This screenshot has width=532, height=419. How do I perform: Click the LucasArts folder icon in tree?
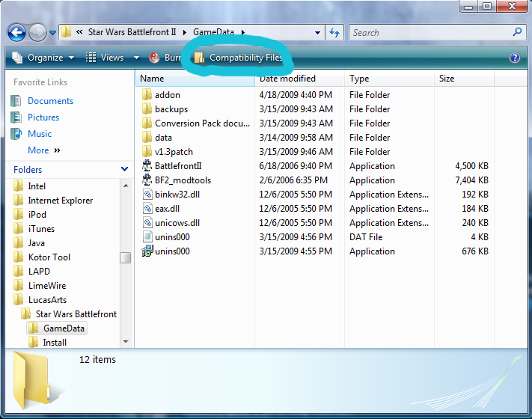pyautogui.click(x=18, y=300)
